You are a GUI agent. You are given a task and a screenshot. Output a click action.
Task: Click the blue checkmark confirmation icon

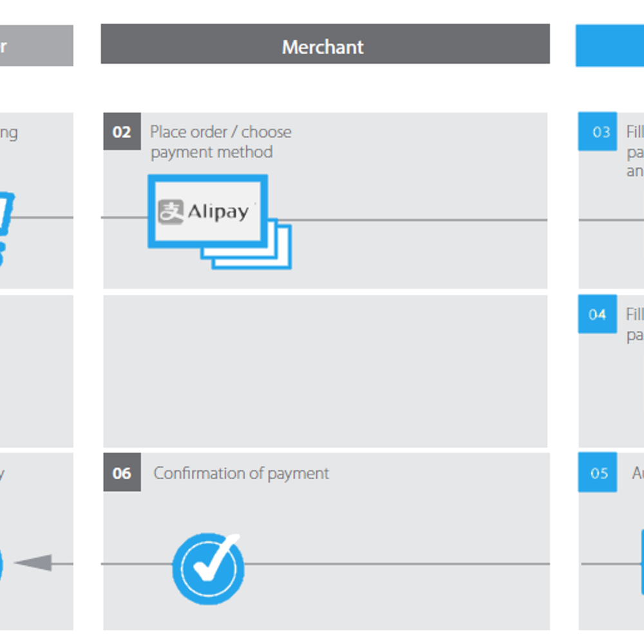click(208, 569)
